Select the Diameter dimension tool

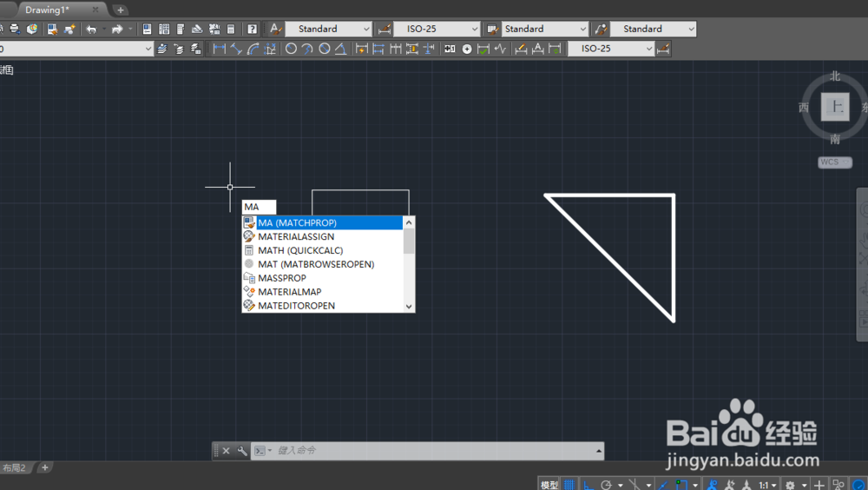click(x=325, y=49)
